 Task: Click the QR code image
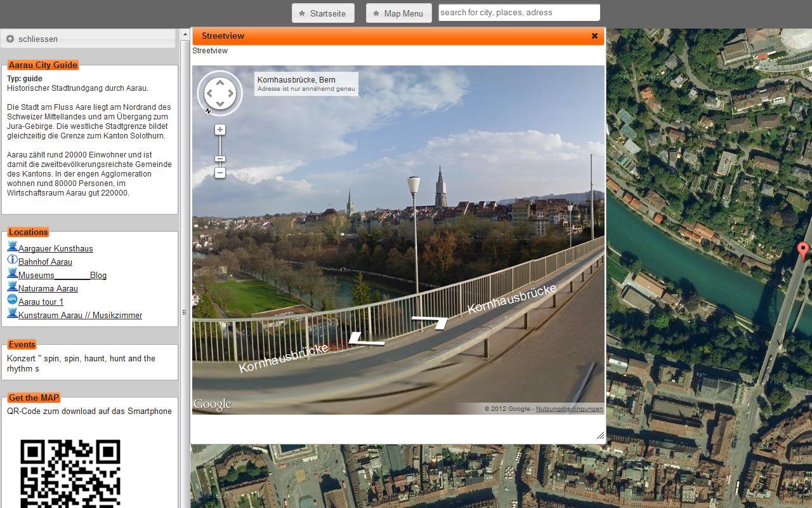tap(70, 474)
